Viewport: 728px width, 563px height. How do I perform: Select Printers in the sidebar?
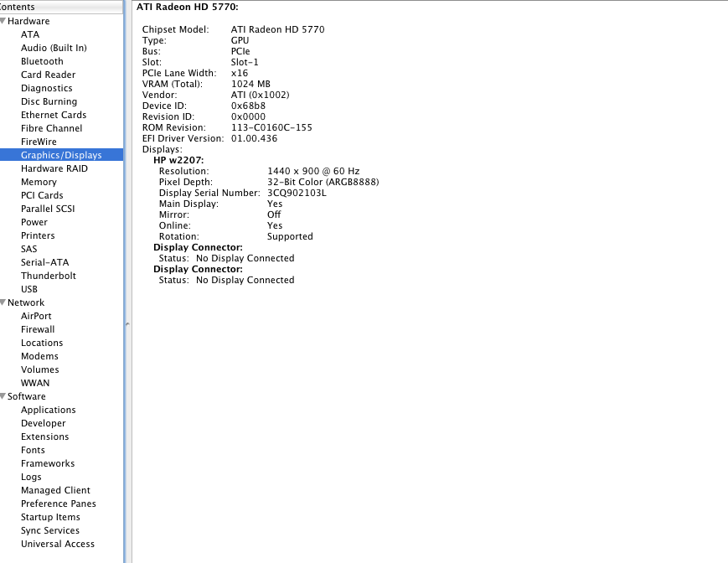click(x=38, y=235)
